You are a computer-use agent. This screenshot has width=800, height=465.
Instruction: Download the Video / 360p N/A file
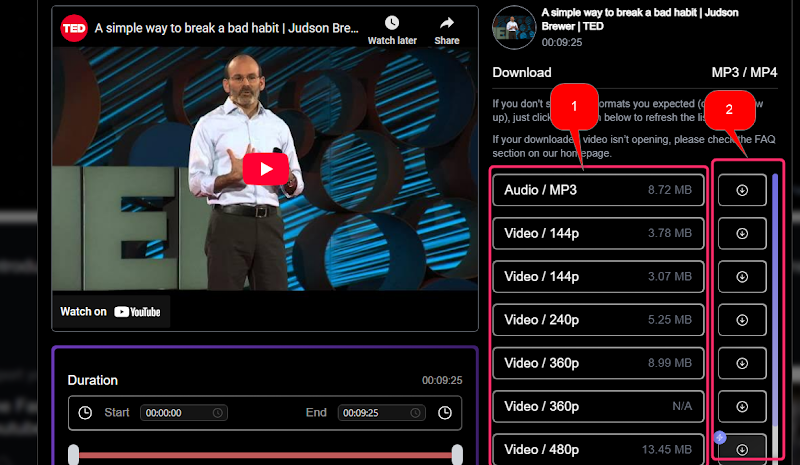[x=742, y=407]
